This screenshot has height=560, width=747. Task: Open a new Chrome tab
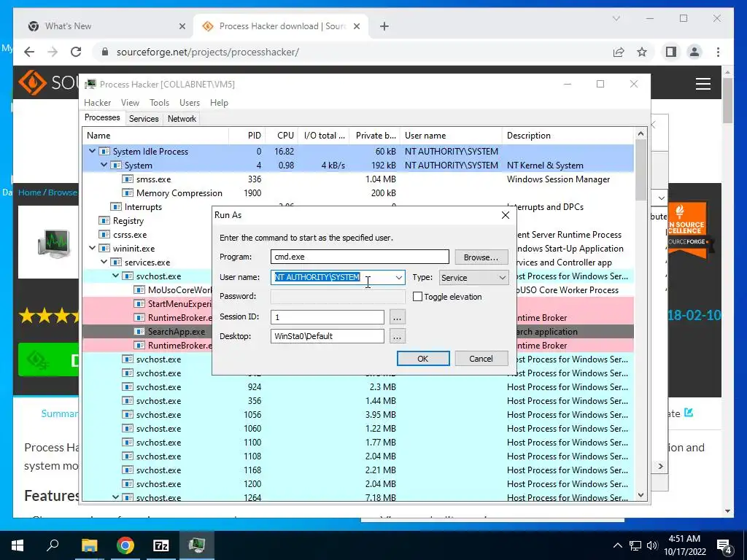click(384, 26)
